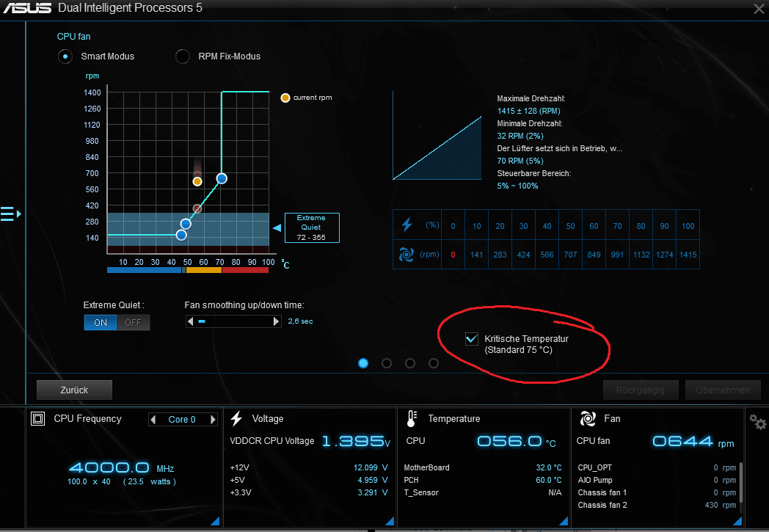
Task: Close the Dual Intelligent Processors window
Action: [x=759, y=9]
